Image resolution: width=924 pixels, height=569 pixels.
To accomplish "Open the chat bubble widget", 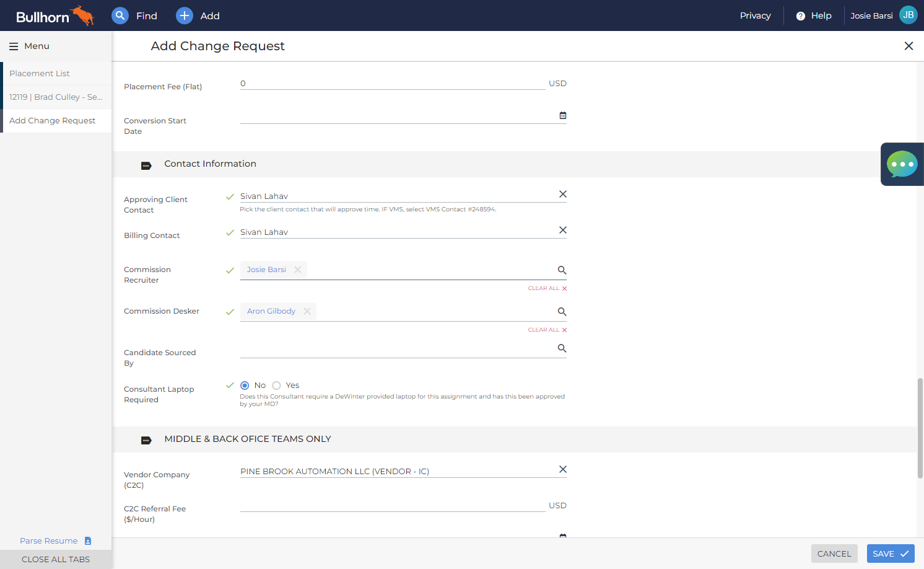I will coord(902,164).
